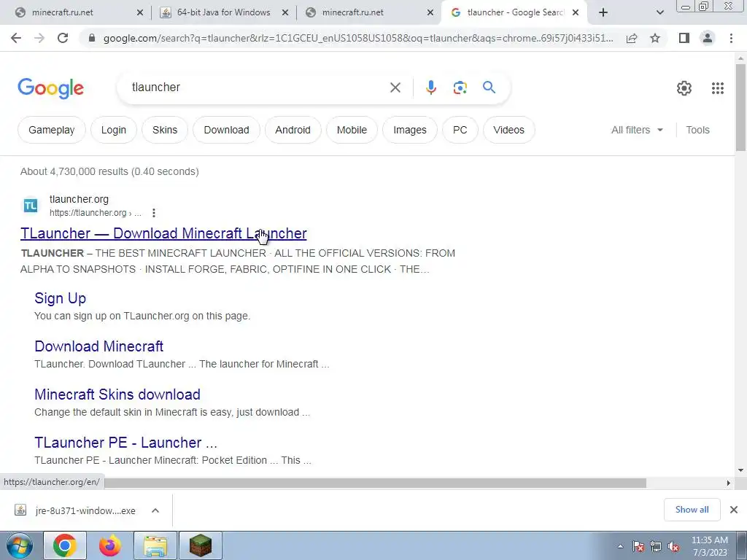Share this page via the share icon
Image resolution: width=747 pixels, height=560 pixels.
click(x=632, y=38)
